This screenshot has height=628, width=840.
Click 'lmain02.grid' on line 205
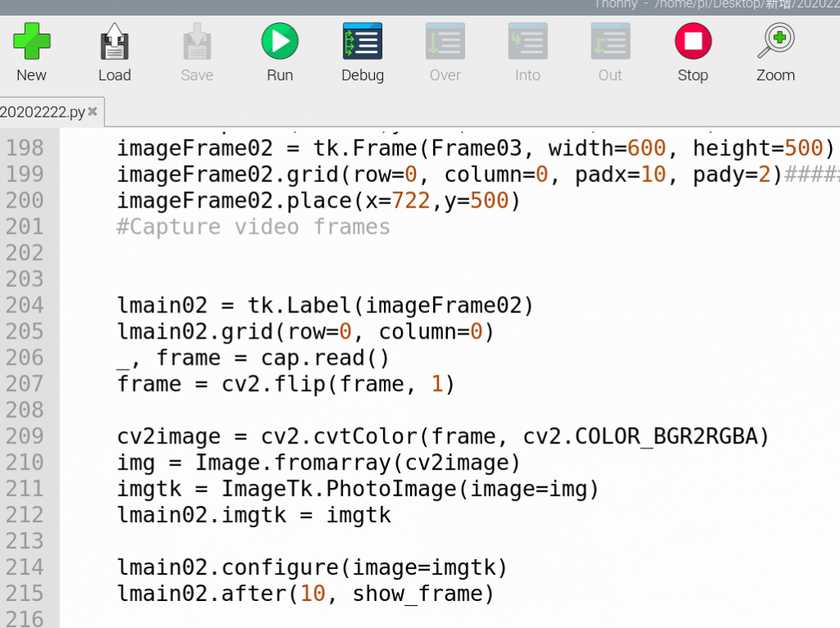click(195, 332)
